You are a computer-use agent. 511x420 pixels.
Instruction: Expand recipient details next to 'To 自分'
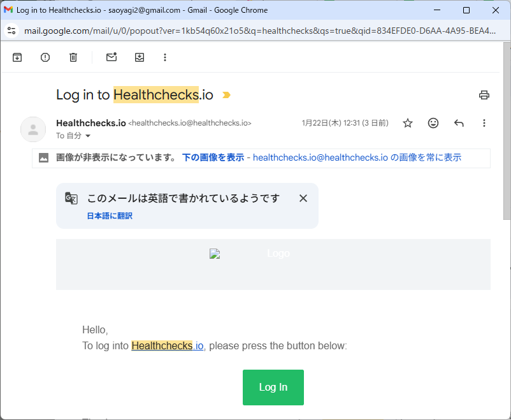point(88,136)
